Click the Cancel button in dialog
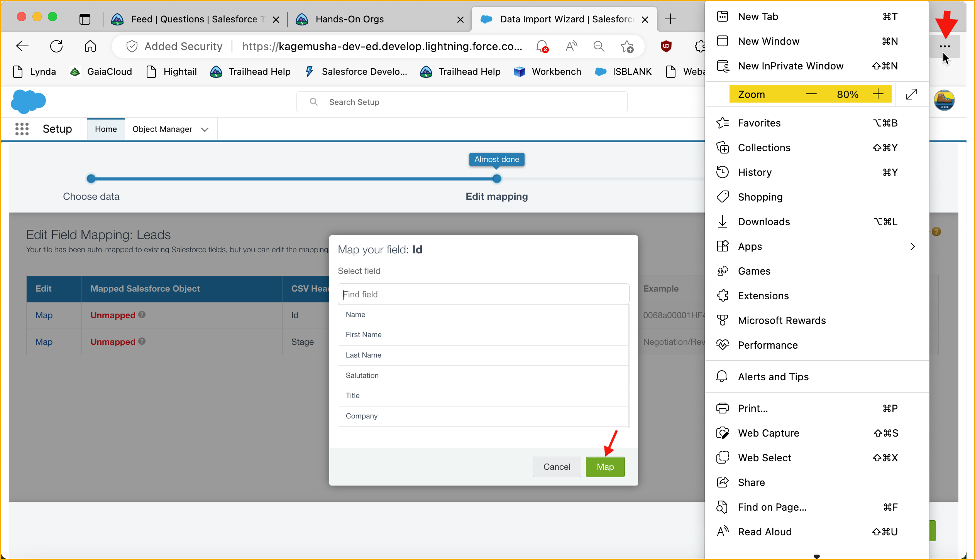This screenshot has height=560, width=975. 556,467
